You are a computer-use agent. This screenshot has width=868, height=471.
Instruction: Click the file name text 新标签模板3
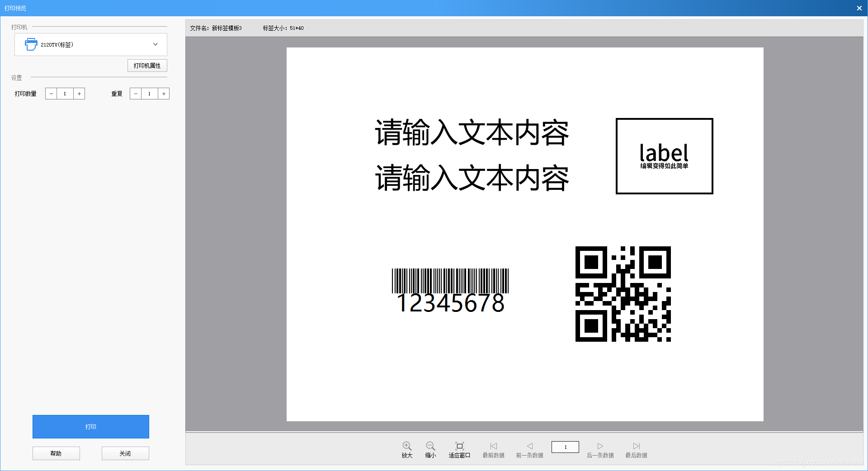click(x=227, y=28)
